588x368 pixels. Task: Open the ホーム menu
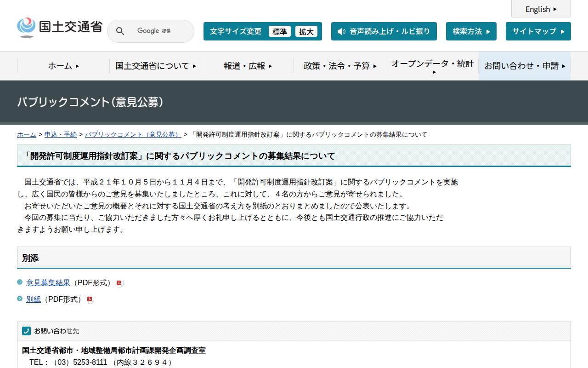(63, 66)
